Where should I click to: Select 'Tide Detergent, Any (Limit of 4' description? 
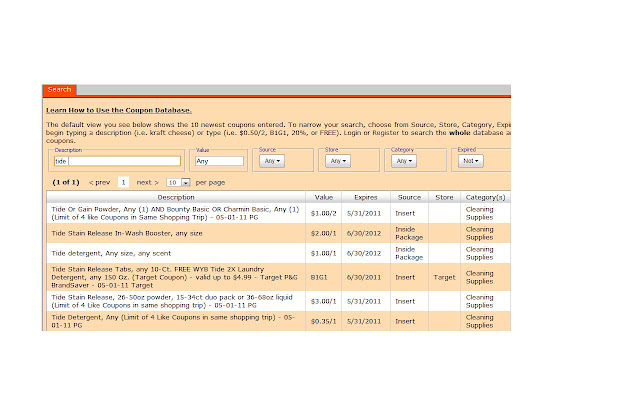173,321
